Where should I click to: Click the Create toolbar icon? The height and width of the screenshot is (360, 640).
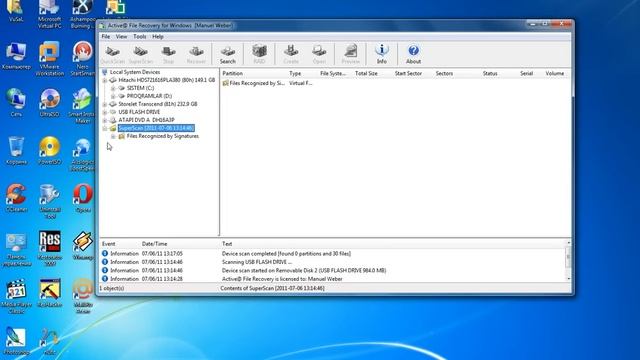pyautogui.click(x=291, y=54)
